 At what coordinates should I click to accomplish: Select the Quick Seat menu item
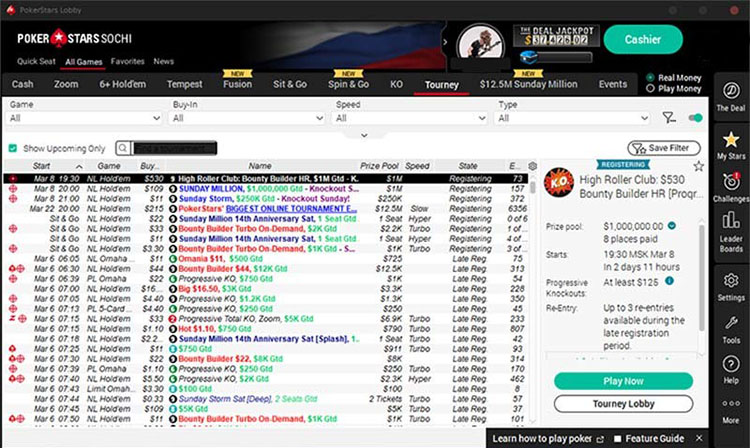coord(35,61)
